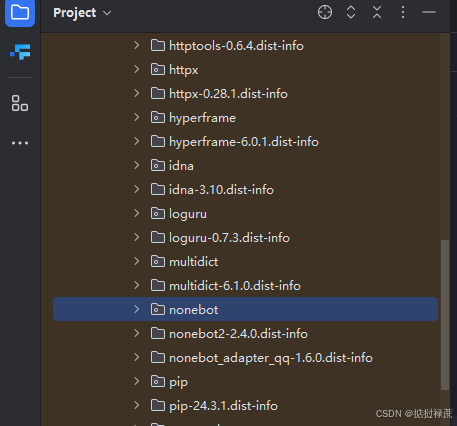
Task: Click Expand All icon in Project header
Action: 351,12
